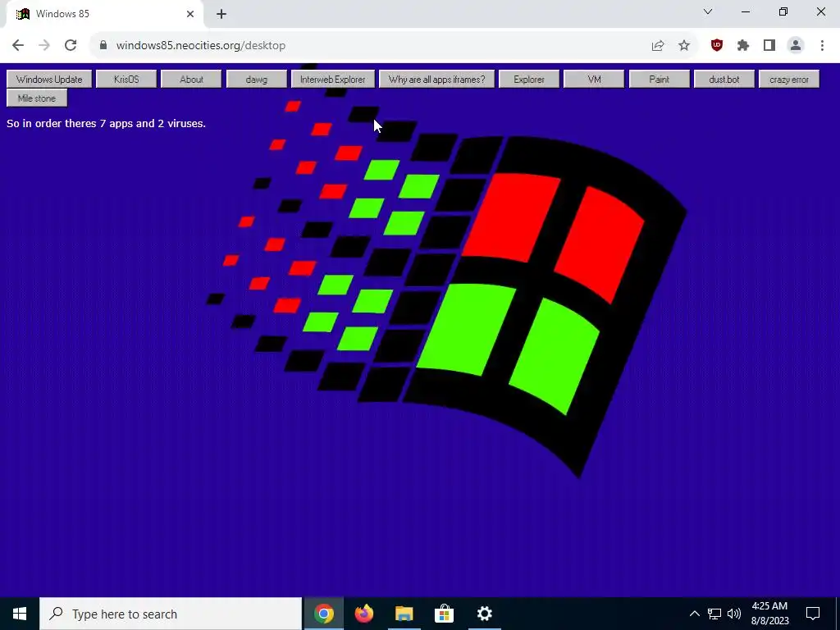Image resolution: width=840 pixels, height=630 pixels.
Task: Click the taskbar search box
Action: pos(171,614)
